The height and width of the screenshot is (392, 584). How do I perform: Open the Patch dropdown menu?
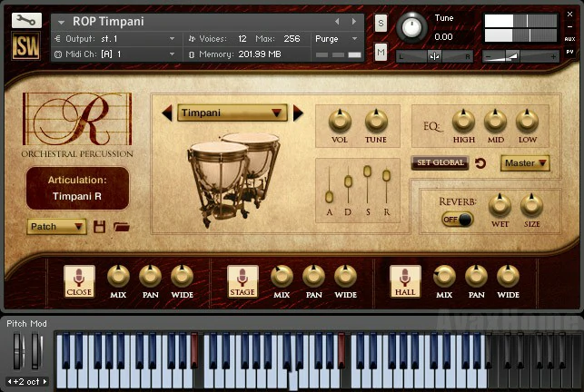[56, 227]
